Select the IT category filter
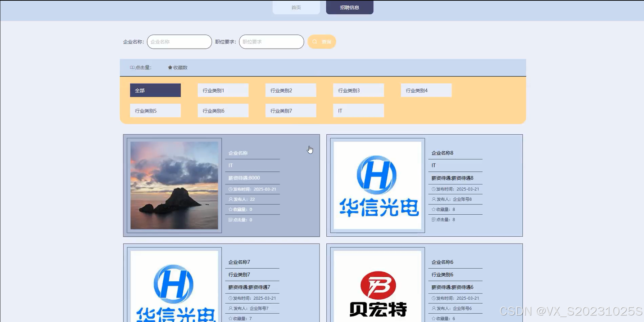 [x=358, y=111]
